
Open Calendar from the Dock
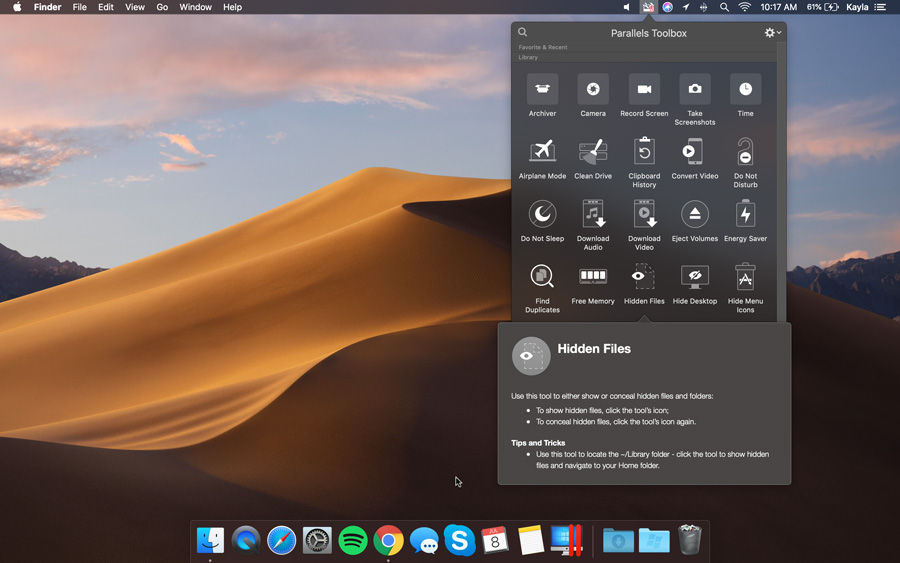coord(495,540)
